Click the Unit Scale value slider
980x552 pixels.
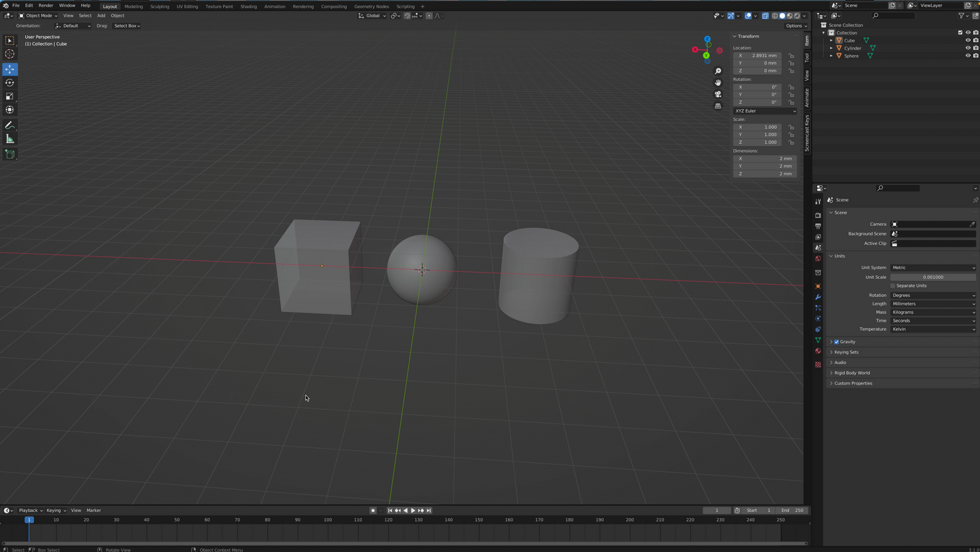933,277
